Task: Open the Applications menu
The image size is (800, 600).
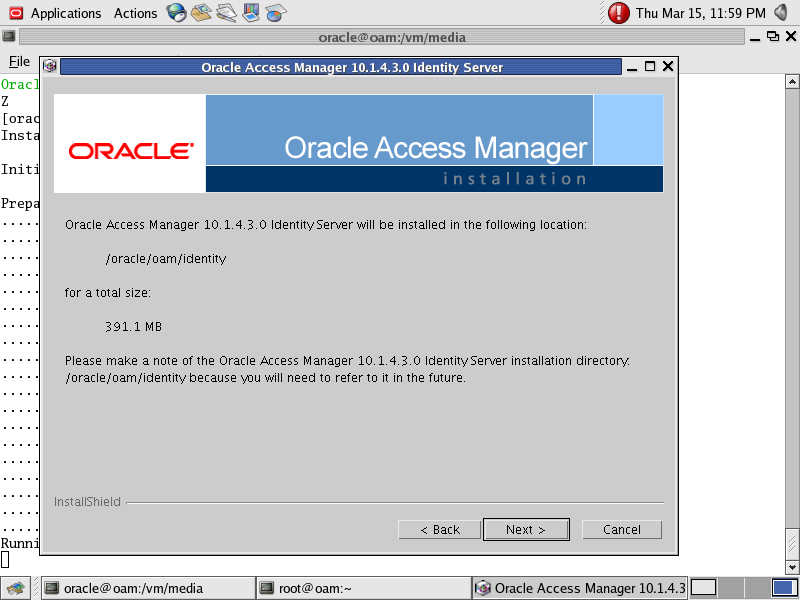Action: [x=66, y=13]
